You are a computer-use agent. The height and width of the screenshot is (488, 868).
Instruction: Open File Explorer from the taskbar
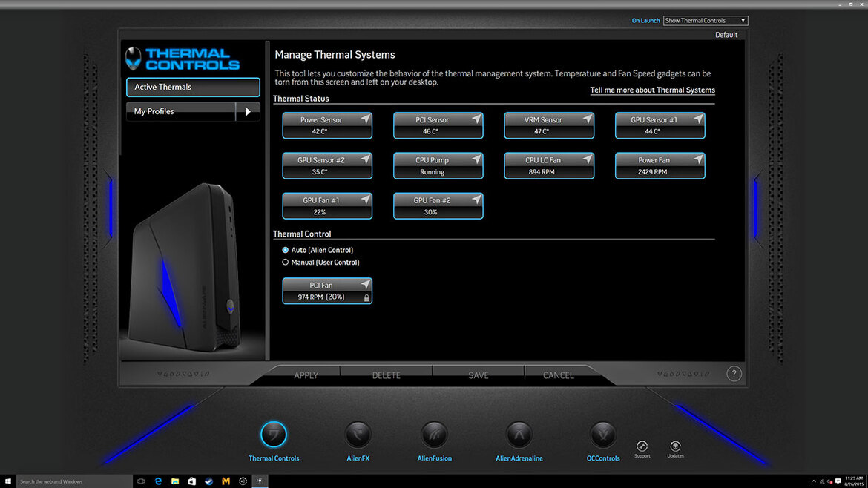(x=175, y=481)
